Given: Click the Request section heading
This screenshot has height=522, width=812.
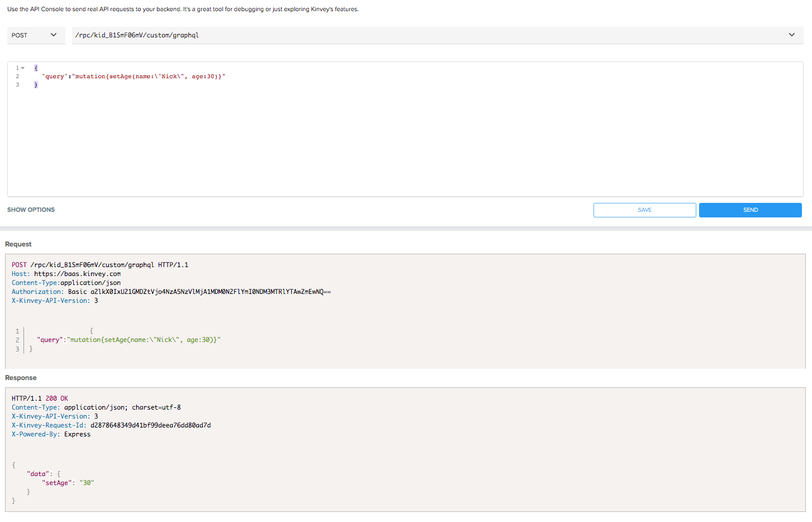Looking at the screenshot, I should [x=18, y=244].
